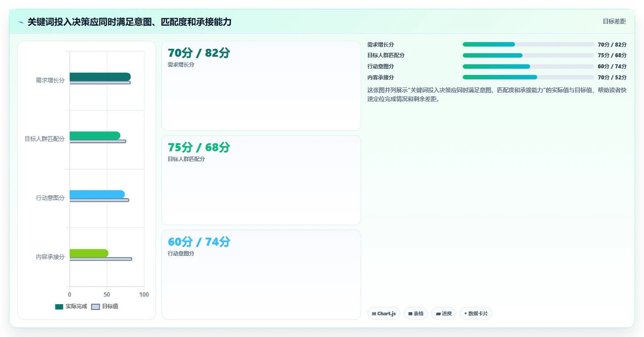Click the 100 axis tick label
The width and height of the screenshot is (644, 337).
144,295
